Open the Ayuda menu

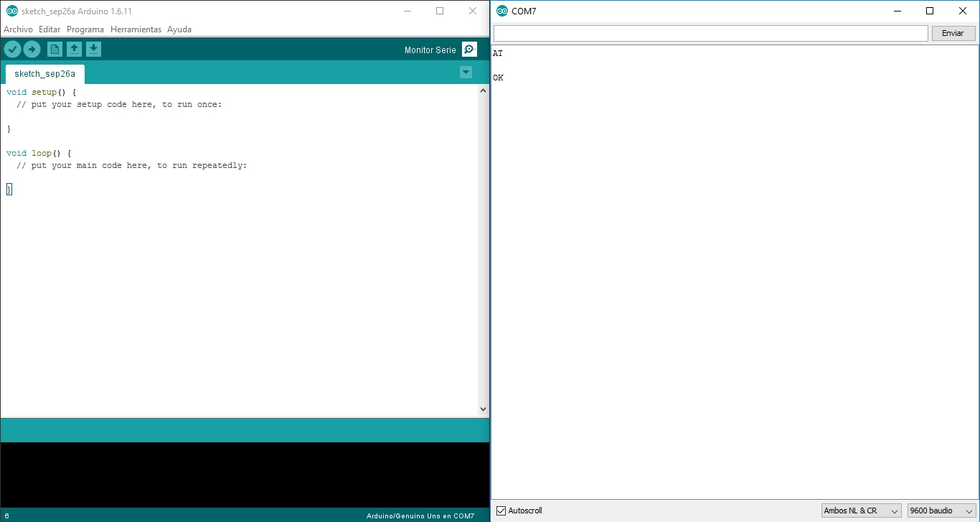pos(179,29)
